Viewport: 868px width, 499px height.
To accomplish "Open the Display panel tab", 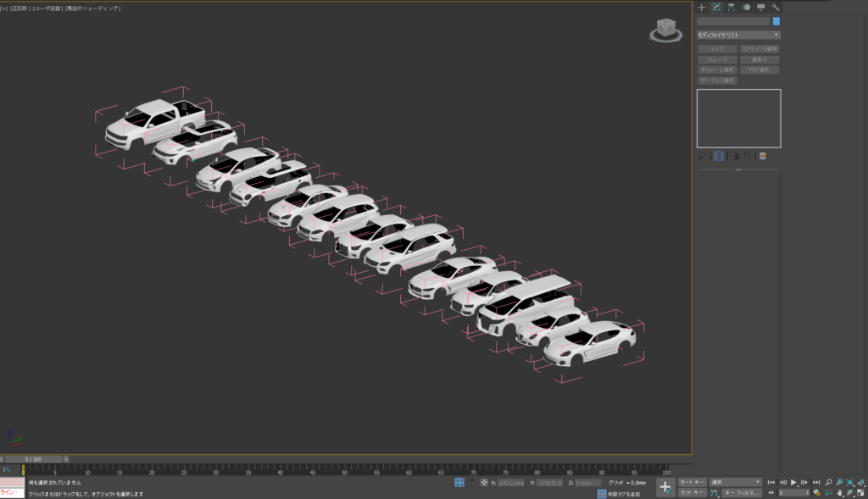I will point(760,7).
